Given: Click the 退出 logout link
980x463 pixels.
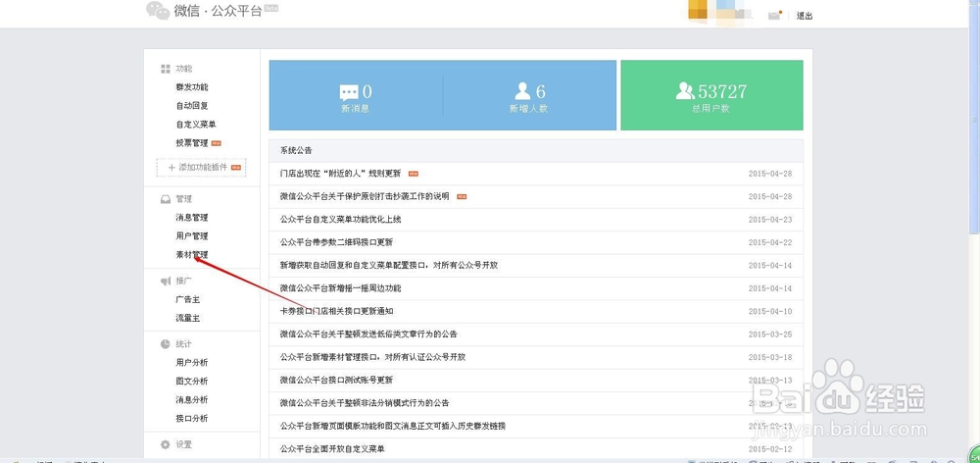Looking at the screenshot, I should pos(805,17).
